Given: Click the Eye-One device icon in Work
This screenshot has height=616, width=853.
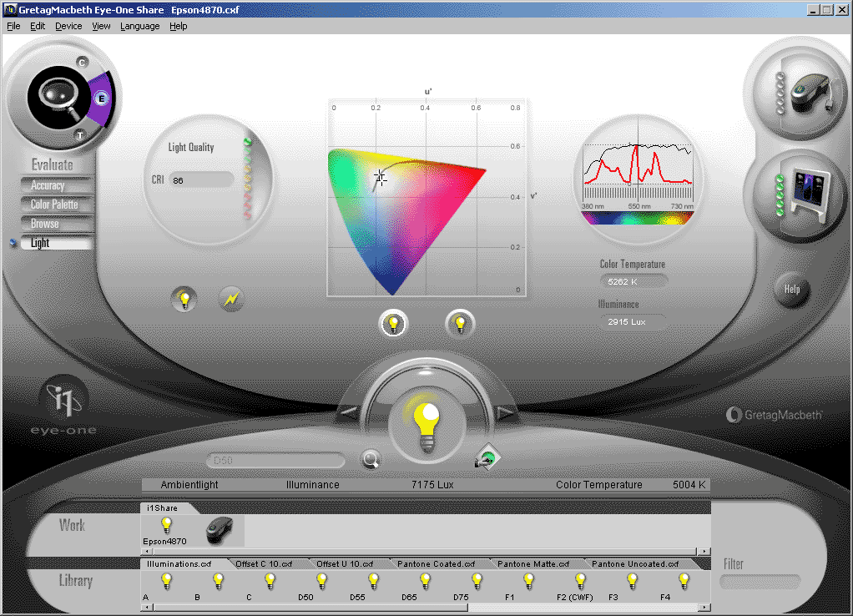Looking at the screenshot, I should coord(220,531).
